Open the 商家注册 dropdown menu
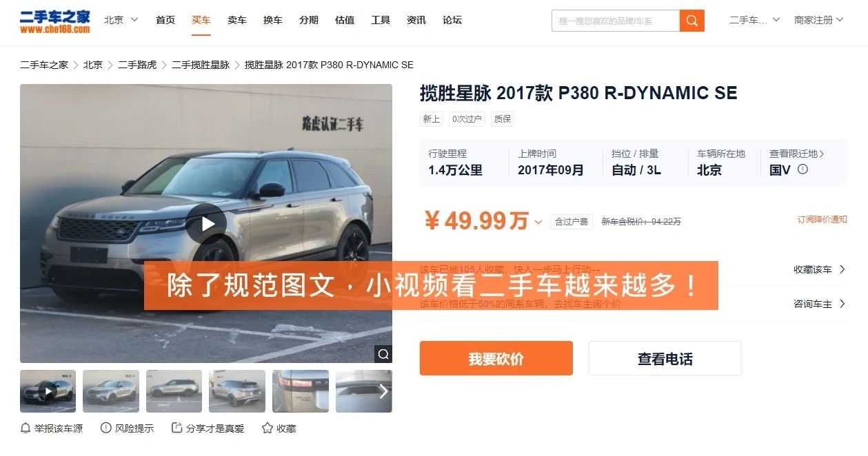Screen dimensions: 868x456 [818, 20]
